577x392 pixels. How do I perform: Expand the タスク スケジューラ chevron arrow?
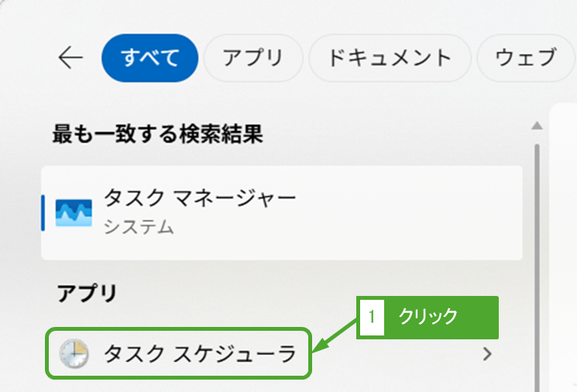(x=487, y=354)
